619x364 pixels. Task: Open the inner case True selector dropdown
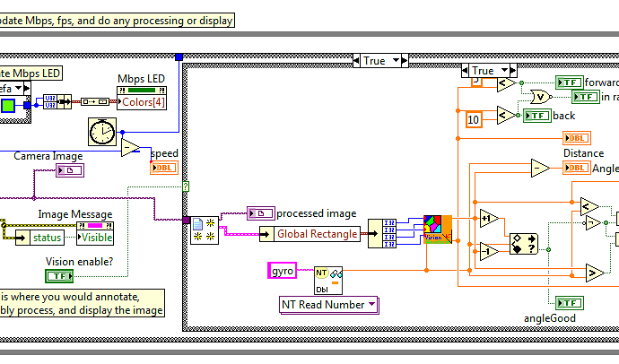(504, 71)
